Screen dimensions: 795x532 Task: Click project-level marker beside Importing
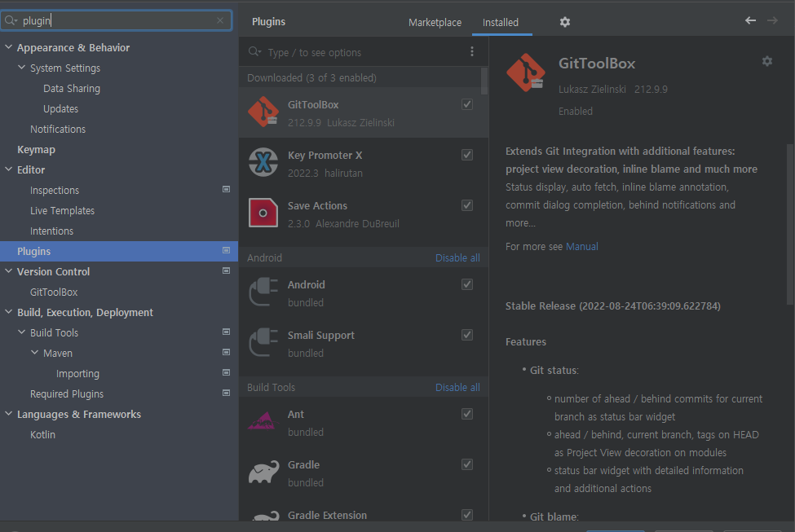226,372
